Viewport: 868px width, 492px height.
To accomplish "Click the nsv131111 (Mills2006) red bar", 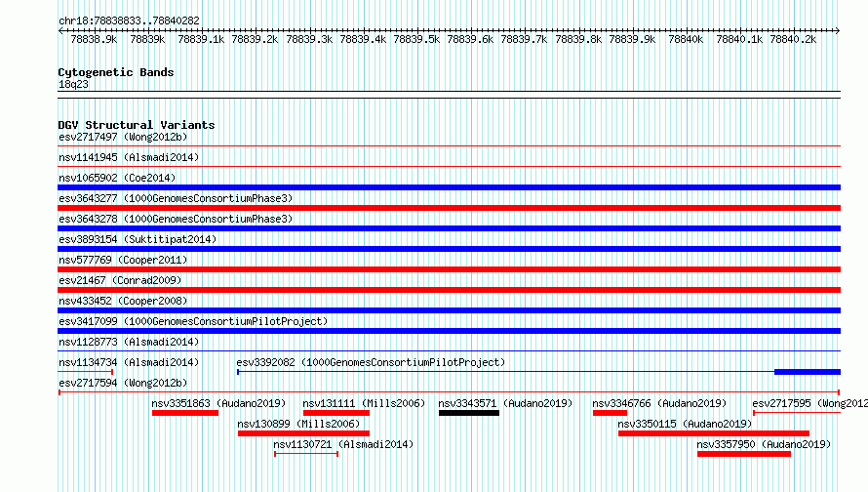I will pyautogui.click(x=336, y=413).
